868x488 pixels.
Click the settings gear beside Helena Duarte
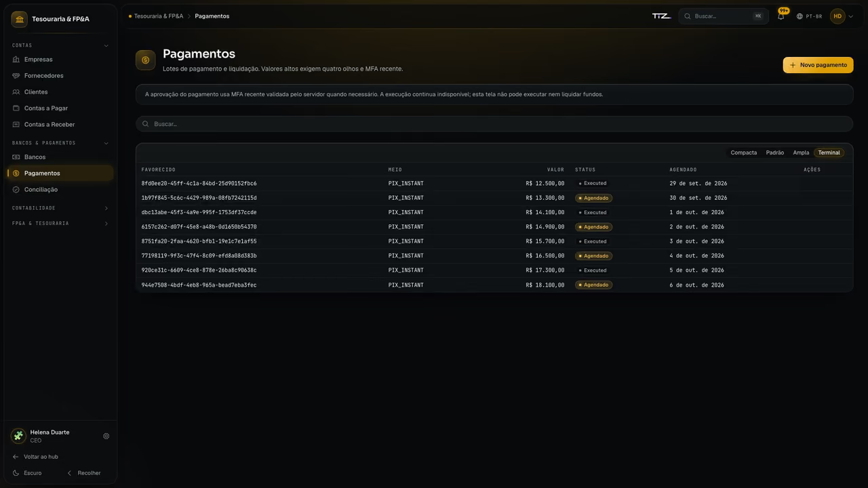point(106,436)
